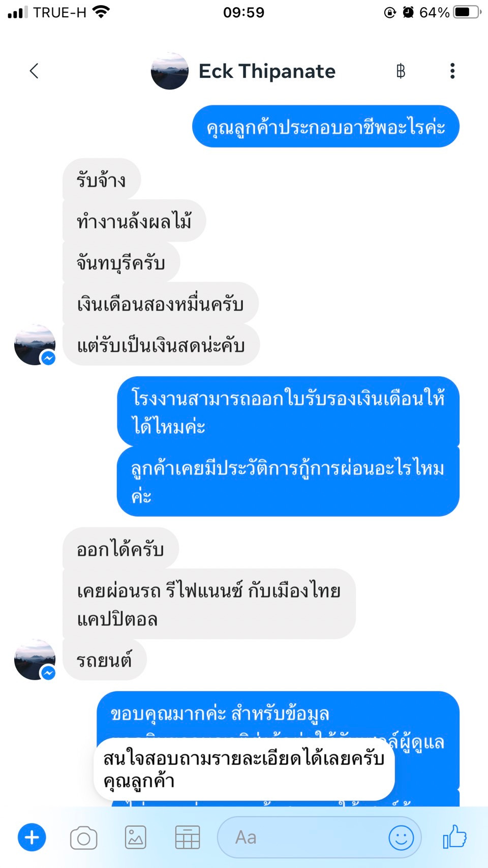The height and width of the screenshot is (868, 488).
Task: Open the emoji smiley picker
Action: [x=401, y=837]
